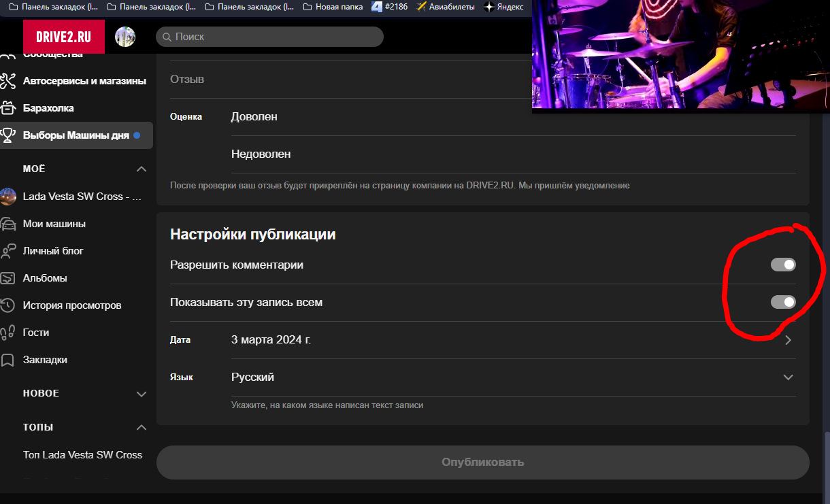This screenshot has width=830, height=504.
Task: Select the Доволен rating option
Action: (254, 117)
